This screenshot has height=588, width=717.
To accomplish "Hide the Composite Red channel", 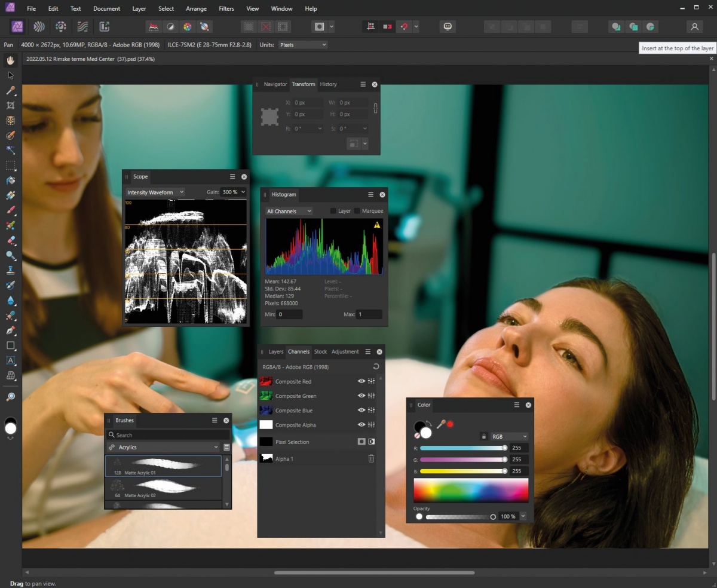I will pyautogui.click(x=361, y=381).
